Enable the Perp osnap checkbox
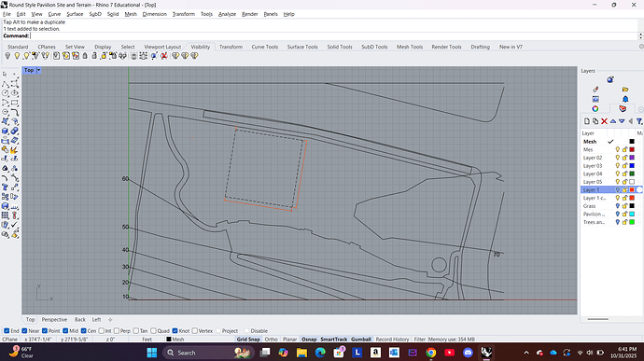The width and height of the screenshot is (644, 361). point(117,330)
